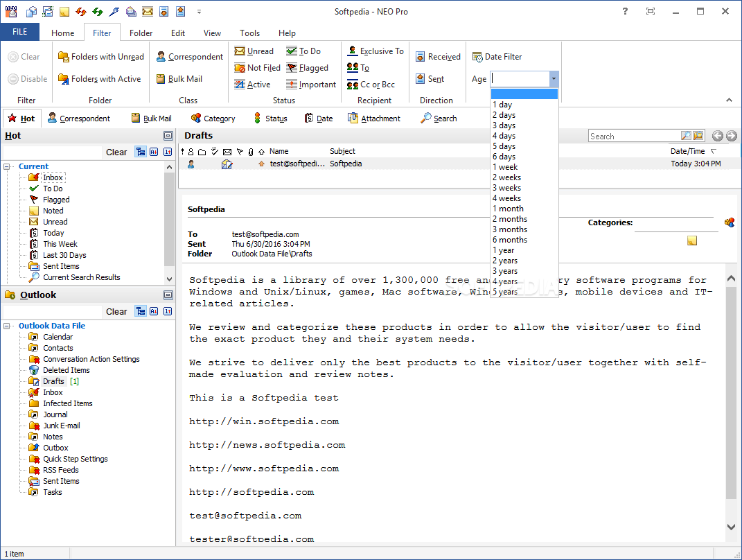Open the Correspondent view tab
Image resolution: width=742 pixels, height=560 pixels.
tap(79, 119)
